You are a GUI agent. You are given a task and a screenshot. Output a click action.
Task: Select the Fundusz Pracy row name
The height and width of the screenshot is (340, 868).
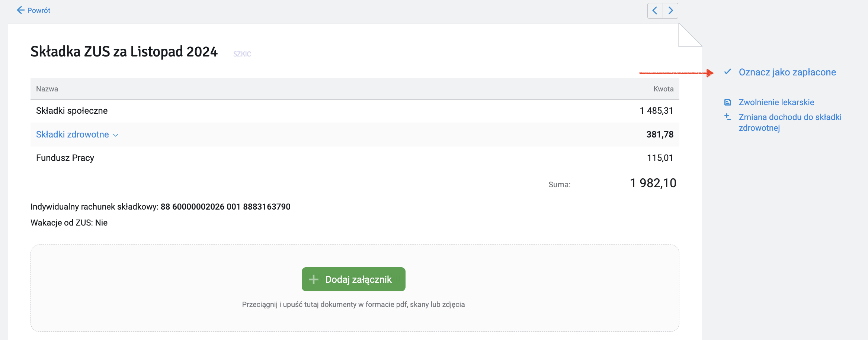tap(65, 158)
